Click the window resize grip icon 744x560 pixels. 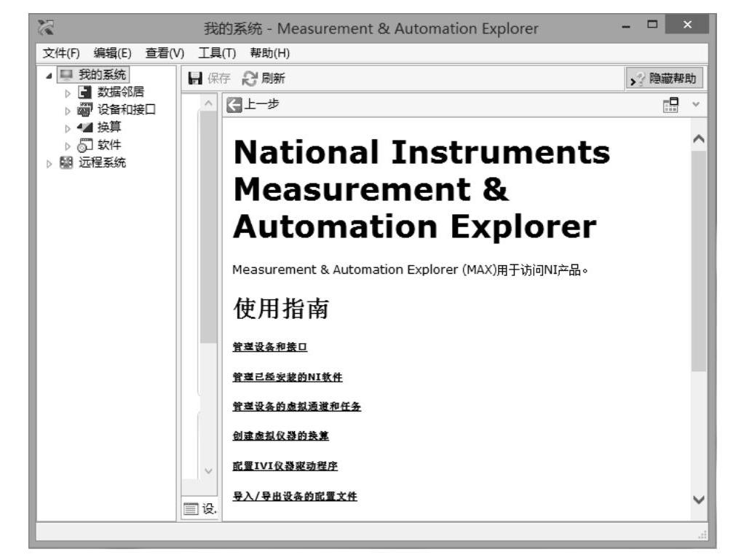coord(702,535)
